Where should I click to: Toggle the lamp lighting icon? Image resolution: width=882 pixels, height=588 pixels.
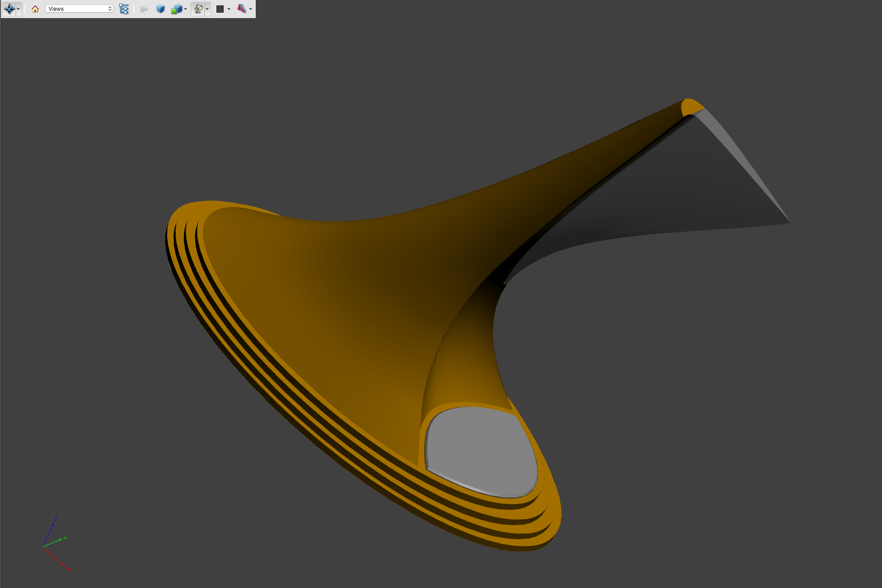[198, 9]
